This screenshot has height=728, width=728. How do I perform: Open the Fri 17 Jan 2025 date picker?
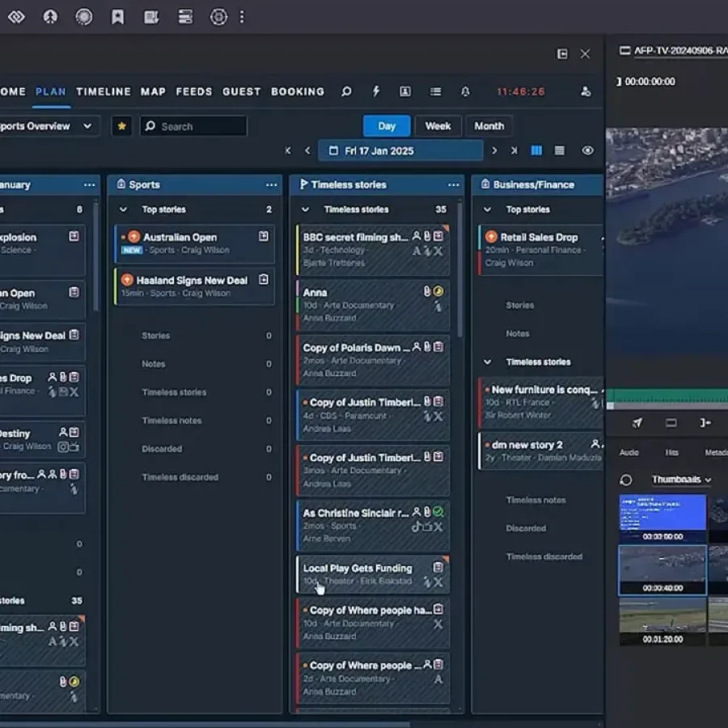[x=400, y=151]
